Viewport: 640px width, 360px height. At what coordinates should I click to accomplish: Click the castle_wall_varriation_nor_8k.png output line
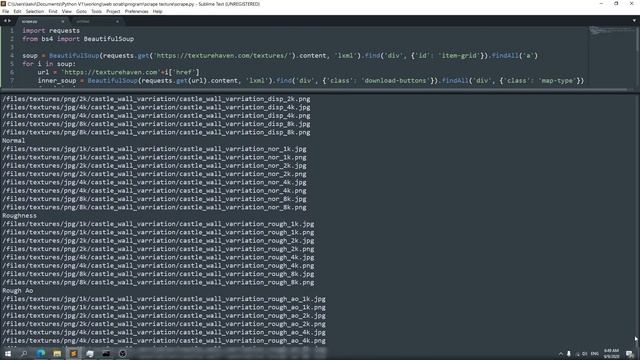point(154,207)
